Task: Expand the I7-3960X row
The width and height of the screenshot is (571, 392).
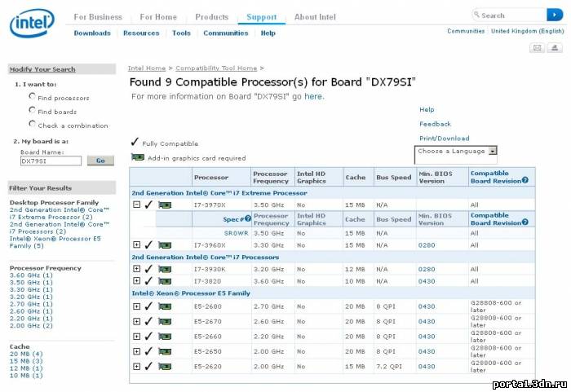Action: coord(136,244)
